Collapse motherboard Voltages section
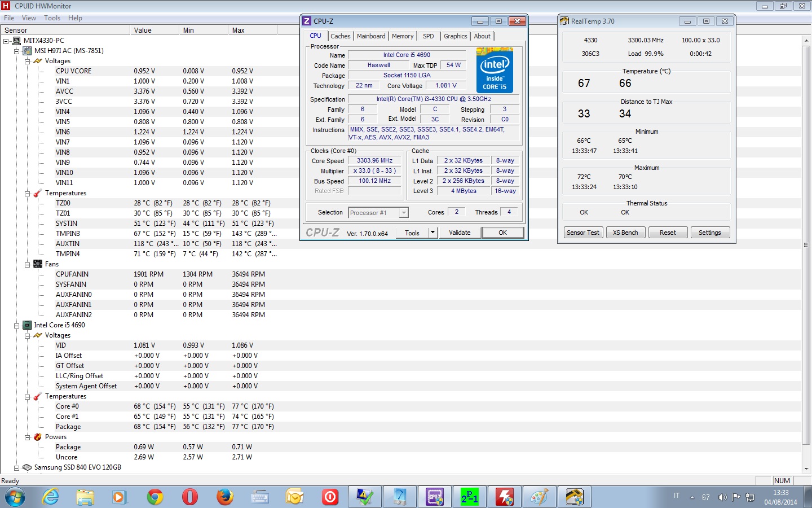 point(27,62)
